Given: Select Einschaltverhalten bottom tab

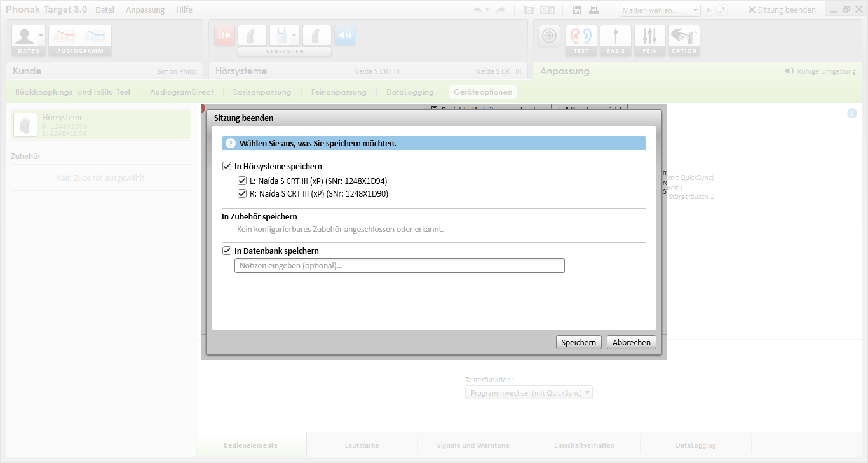Looking at the screenshot, I should click(585, 445).
